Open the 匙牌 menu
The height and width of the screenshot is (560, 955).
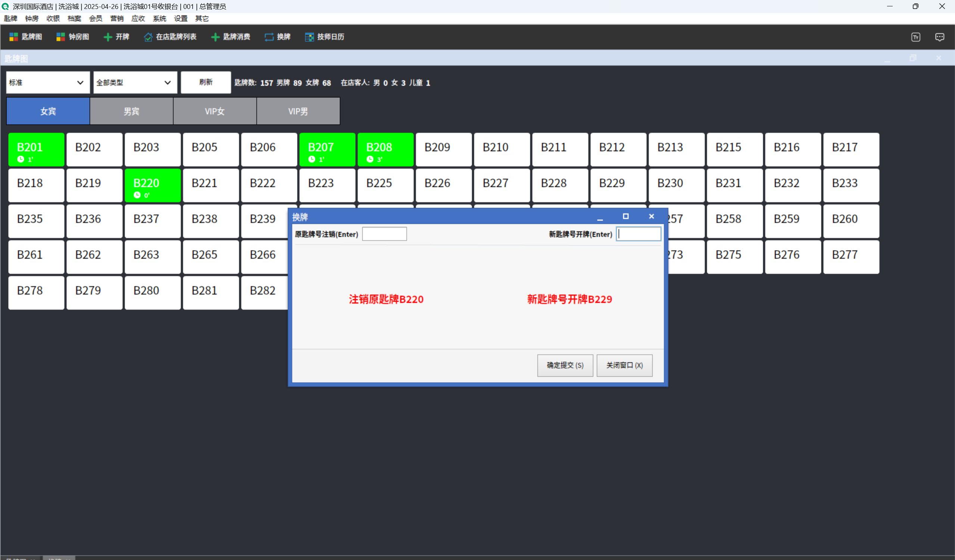(x=10, y=19)
